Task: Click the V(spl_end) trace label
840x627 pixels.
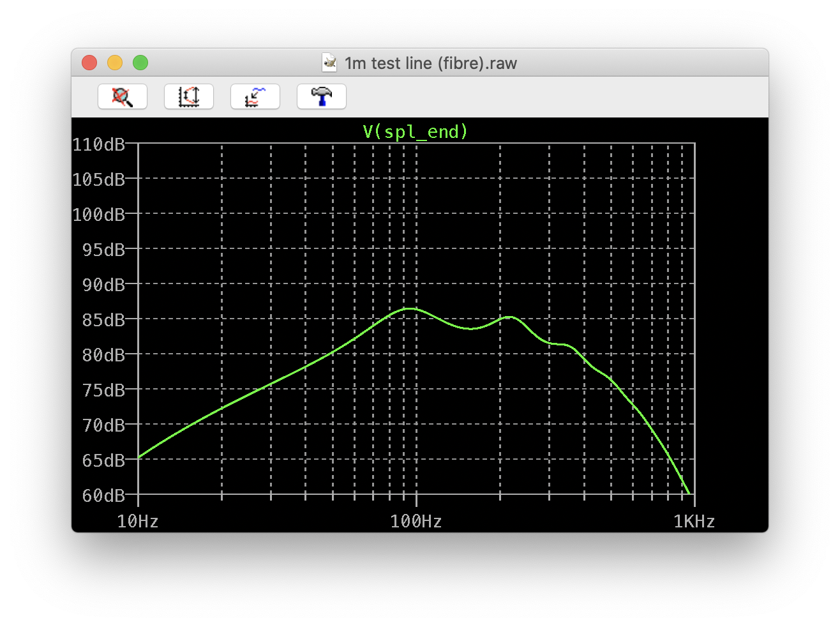Action: [x=416, y=132]
